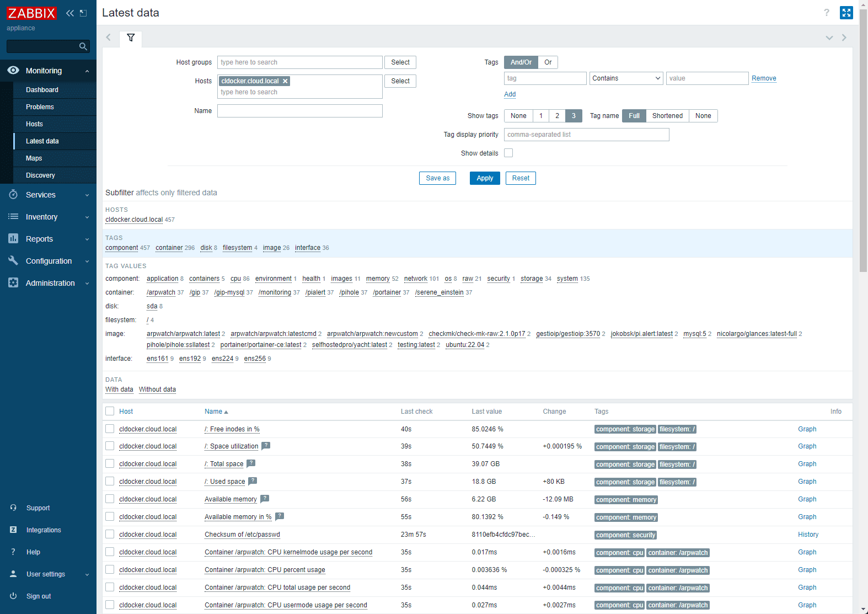
Task: Go to Dashboard menu item
Action: 42,90
